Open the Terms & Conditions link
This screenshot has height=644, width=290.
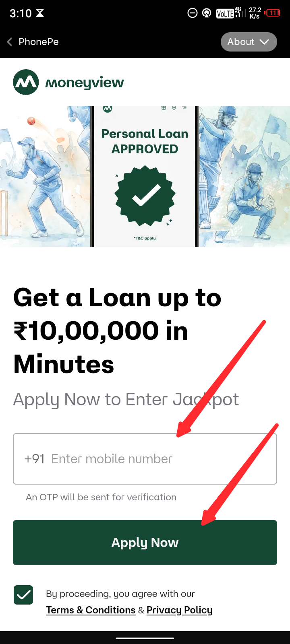click(x=91, y=610)
